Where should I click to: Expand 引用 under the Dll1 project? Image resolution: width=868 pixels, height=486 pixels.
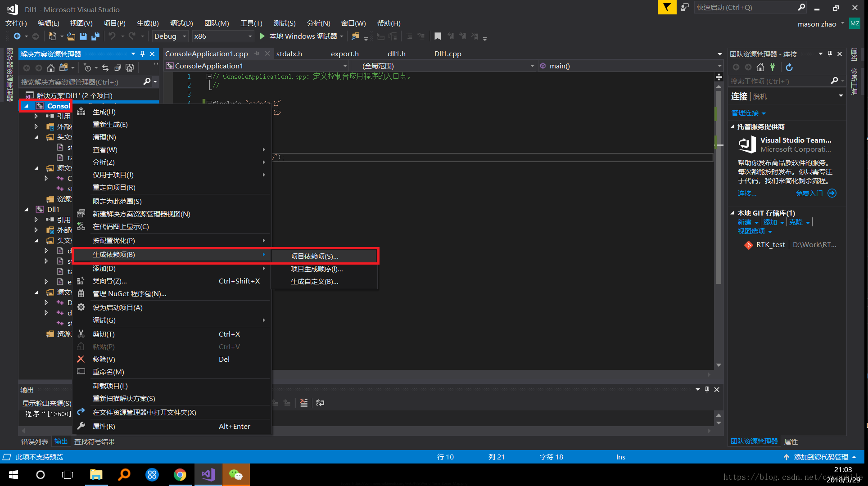click(36, 220)
